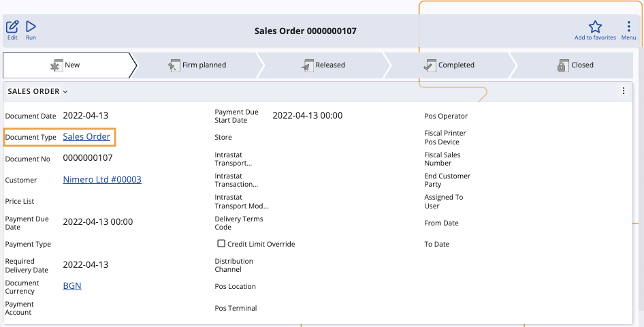Image resolution: width=644 pixels, height=327 pixels.
Task: Click the Released state icon
Action: pos(307,65)
